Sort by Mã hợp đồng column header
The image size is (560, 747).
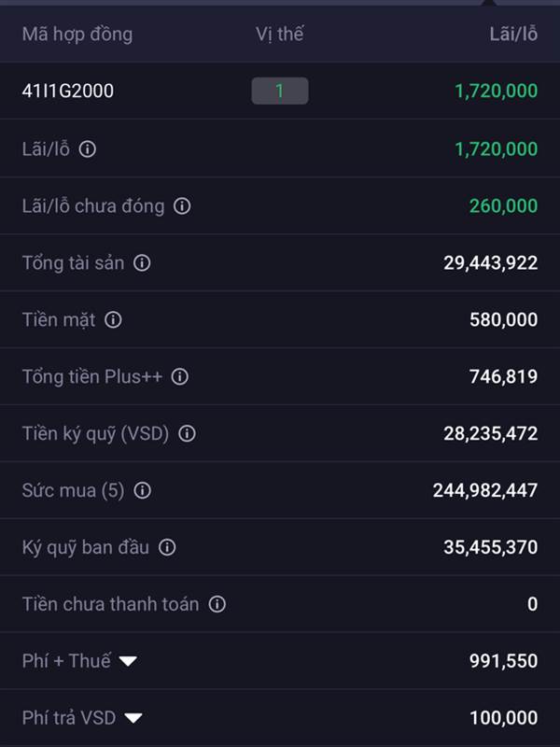pyautogui.click(x=77, y=35)
